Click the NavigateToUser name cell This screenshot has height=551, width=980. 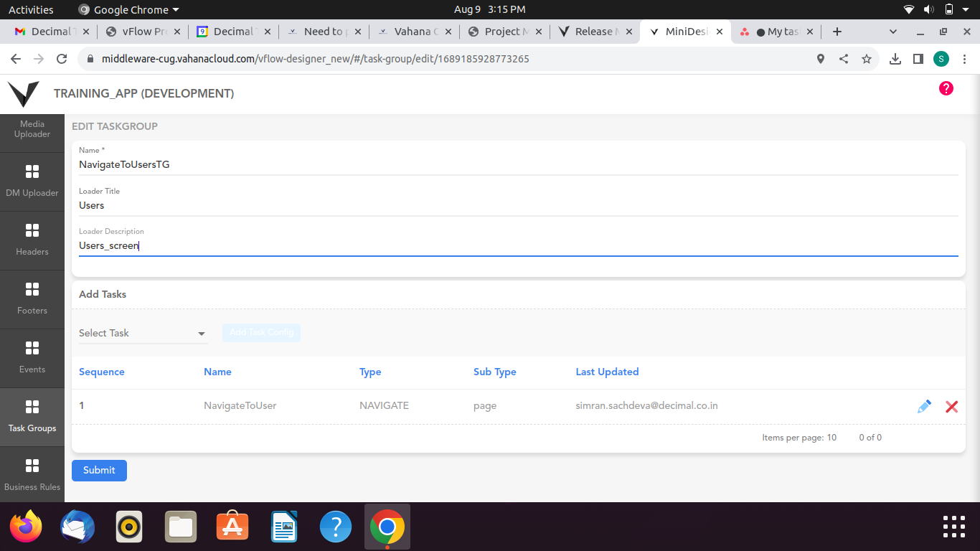click(240, 405)
